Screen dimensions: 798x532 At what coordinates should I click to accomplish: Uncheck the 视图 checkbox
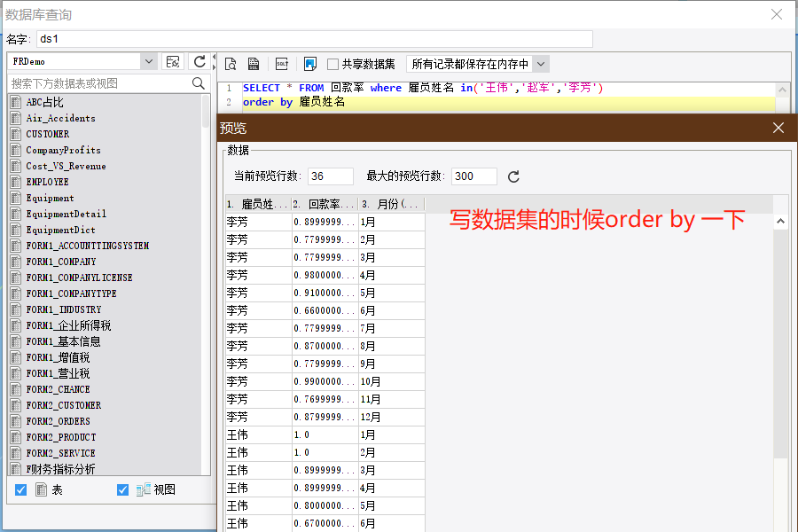(123, 489)
